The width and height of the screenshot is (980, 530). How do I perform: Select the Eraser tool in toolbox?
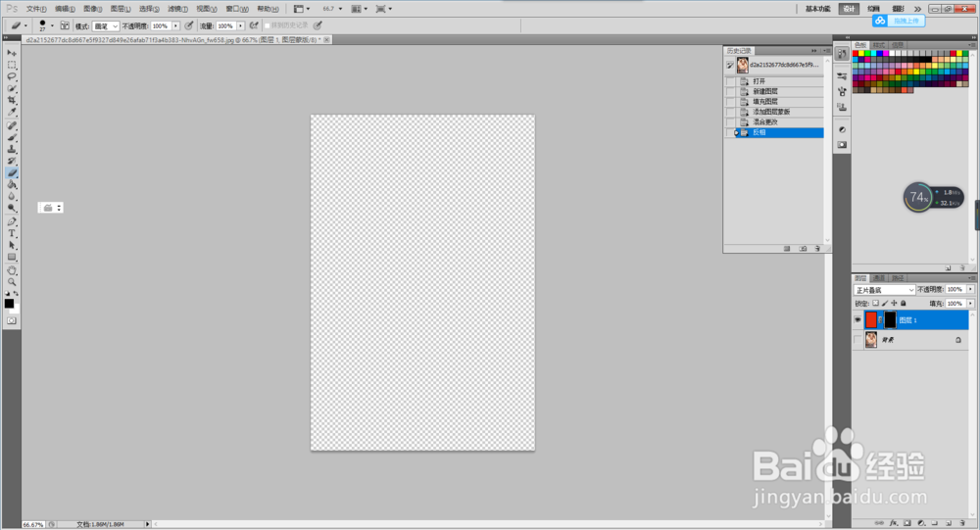tap(11, 173)
